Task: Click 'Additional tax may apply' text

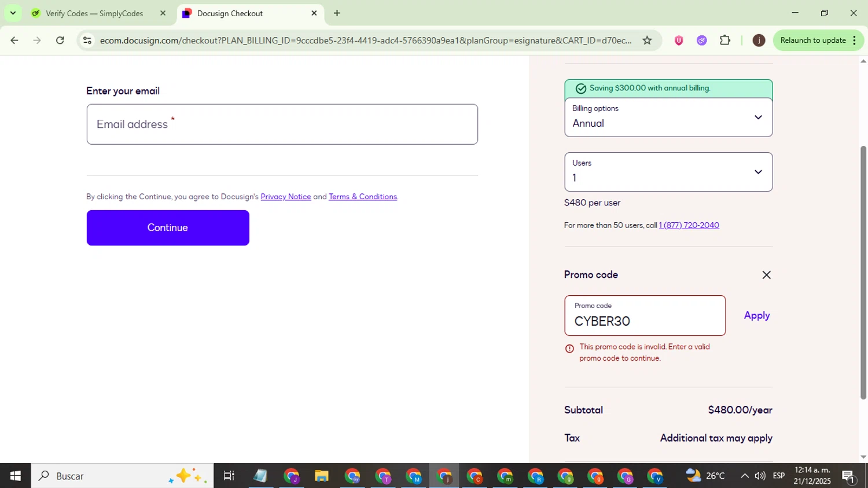Action: 716,438
